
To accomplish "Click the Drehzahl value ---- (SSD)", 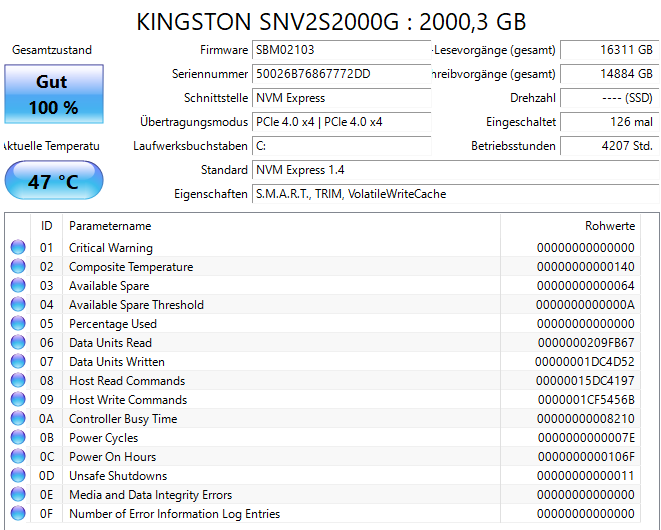I will pyautogui.click(x=609, y=98).
